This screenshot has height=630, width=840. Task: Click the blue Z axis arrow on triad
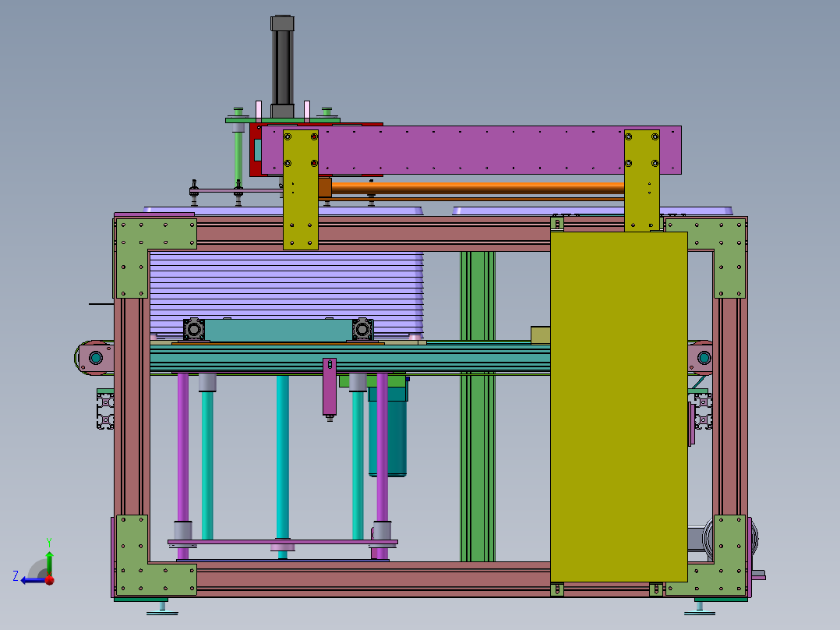pyautogui.click(x=32, y=580)
